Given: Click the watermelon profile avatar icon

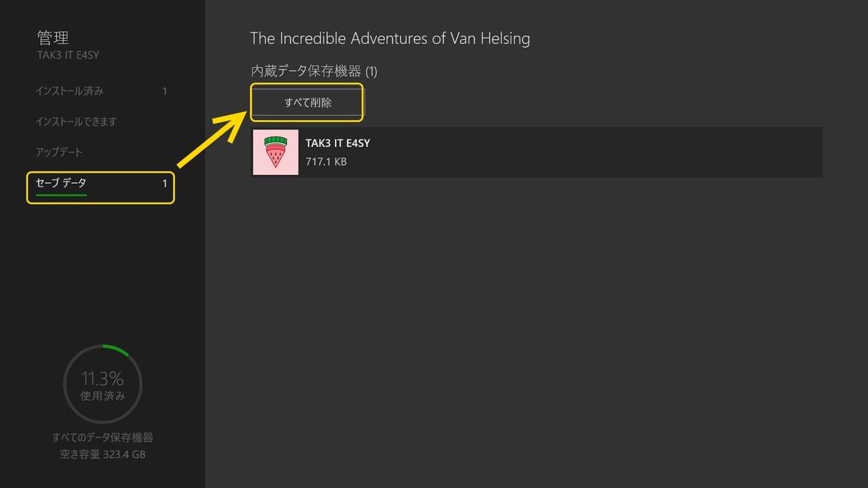Looking at the screenshot, I should (276, 152).
